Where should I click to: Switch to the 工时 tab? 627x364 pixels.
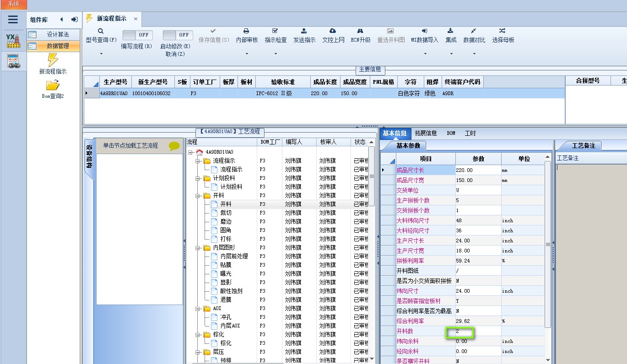coord(470,133)
